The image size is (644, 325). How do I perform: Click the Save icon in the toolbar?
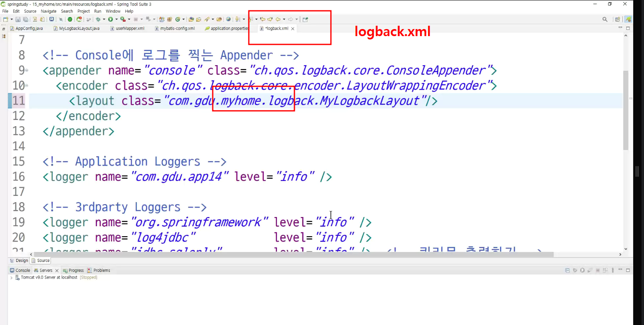click(x=18, y=19)
